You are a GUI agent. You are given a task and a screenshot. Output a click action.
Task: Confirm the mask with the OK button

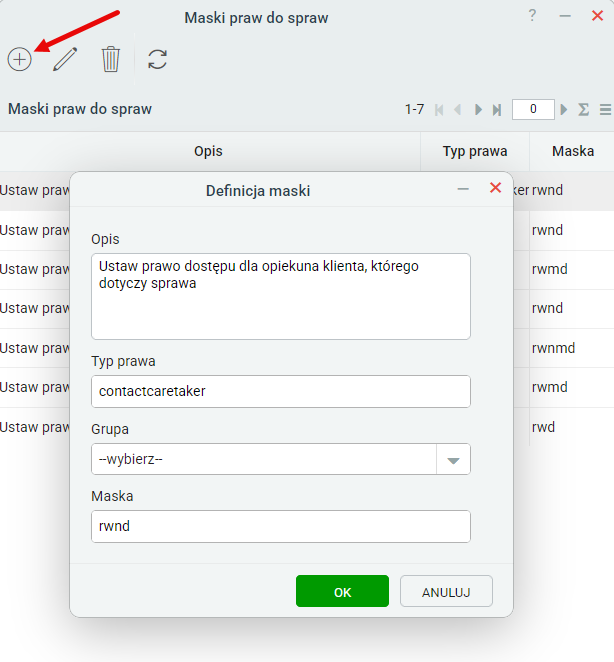click(342, 591)
